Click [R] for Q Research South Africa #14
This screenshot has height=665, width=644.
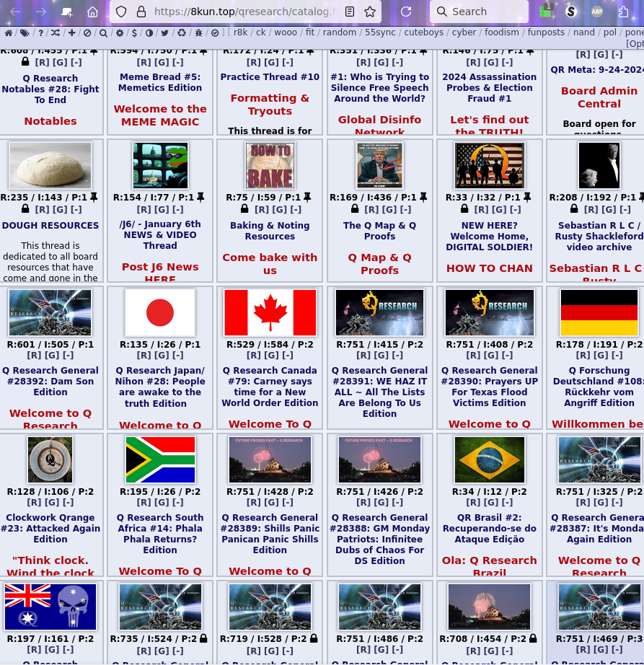click(144, 502)
